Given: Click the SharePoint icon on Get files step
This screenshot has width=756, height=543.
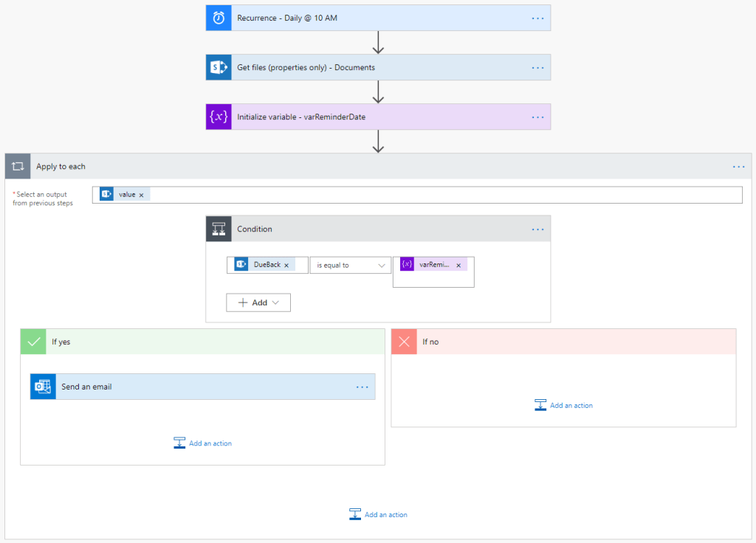Looking at the screenshot, I should [x=219, y=67].
